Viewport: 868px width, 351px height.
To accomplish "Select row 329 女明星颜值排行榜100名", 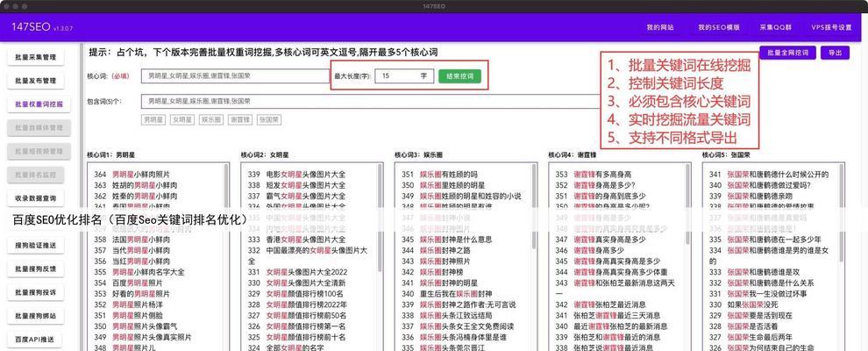I will point(295,293).
